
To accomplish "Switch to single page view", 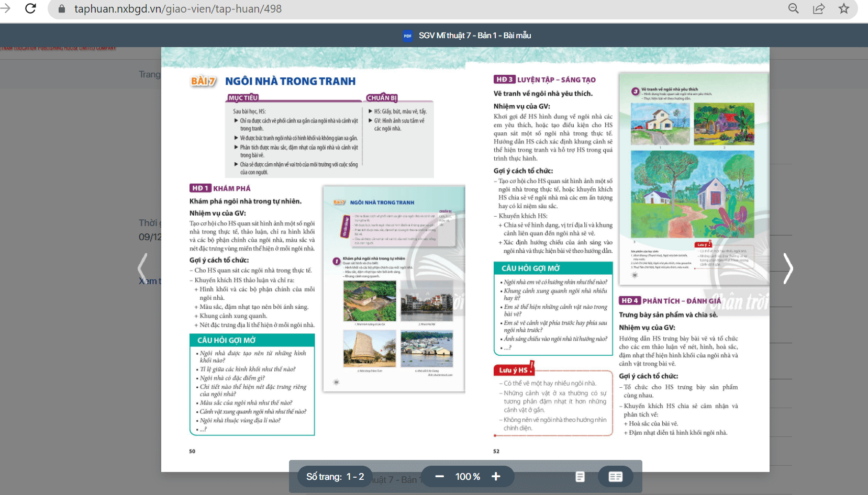I will pyautogui.click(x=580, y=477).
